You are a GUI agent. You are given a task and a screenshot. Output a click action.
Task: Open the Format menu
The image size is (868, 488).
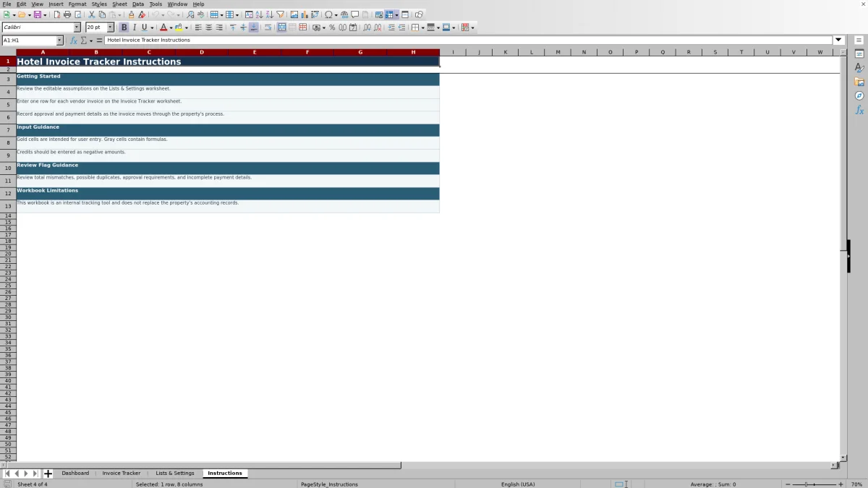click(x=77, y=4)
